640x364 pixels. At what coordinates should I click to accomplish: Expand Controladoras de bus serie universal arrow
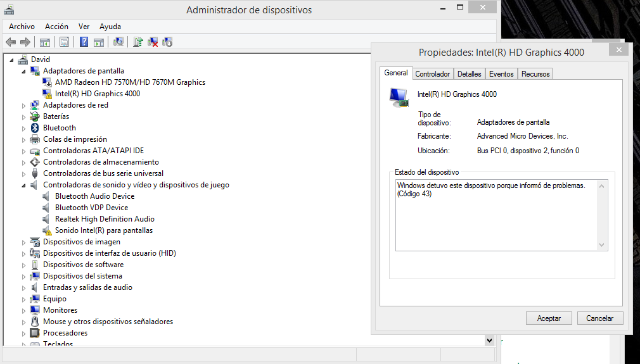pyautogui.click(x=23, y=174)
